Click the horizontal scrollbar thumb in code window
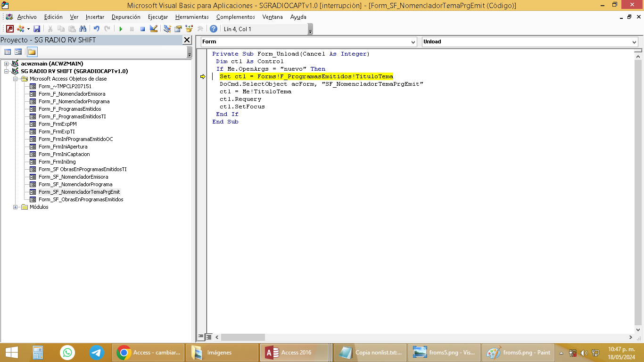The image size is (644, 362). [x=243, y=337]
